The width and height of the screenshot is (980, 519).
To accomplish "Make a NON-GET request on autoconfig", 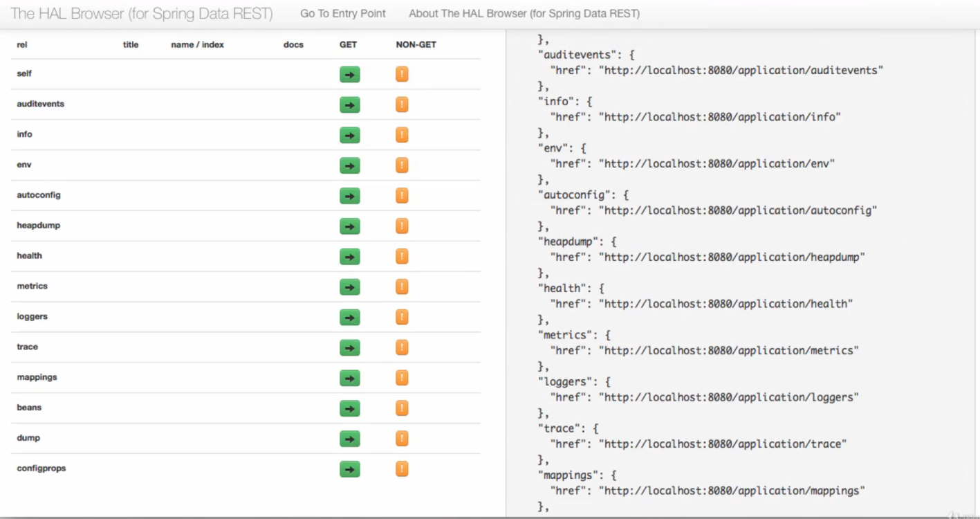I will (x=402, y=196).
